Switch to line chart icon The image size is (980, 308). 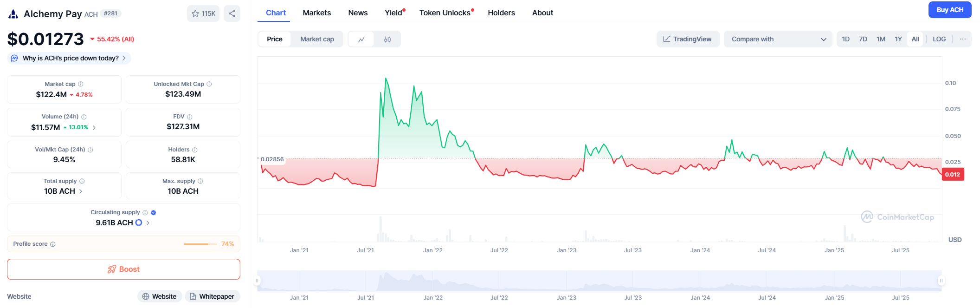click(361, 39)
